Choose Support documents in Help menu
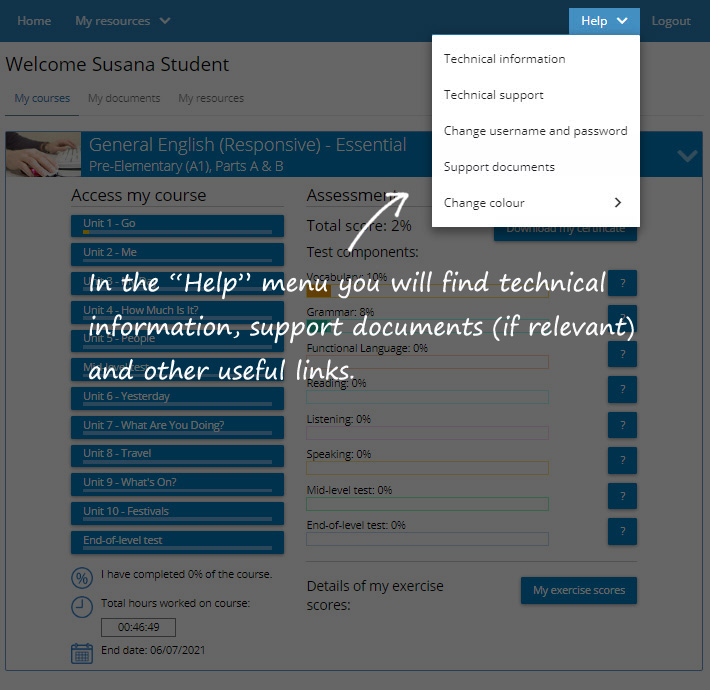This screenshot has height=690, width=710. click(499, 167)
